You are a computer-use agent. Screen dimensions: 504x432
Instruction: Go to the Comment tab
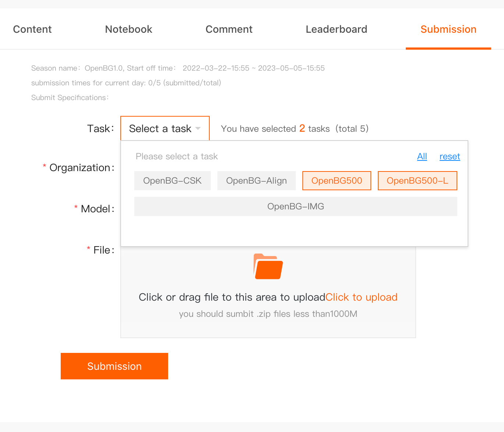coord(229,29)
